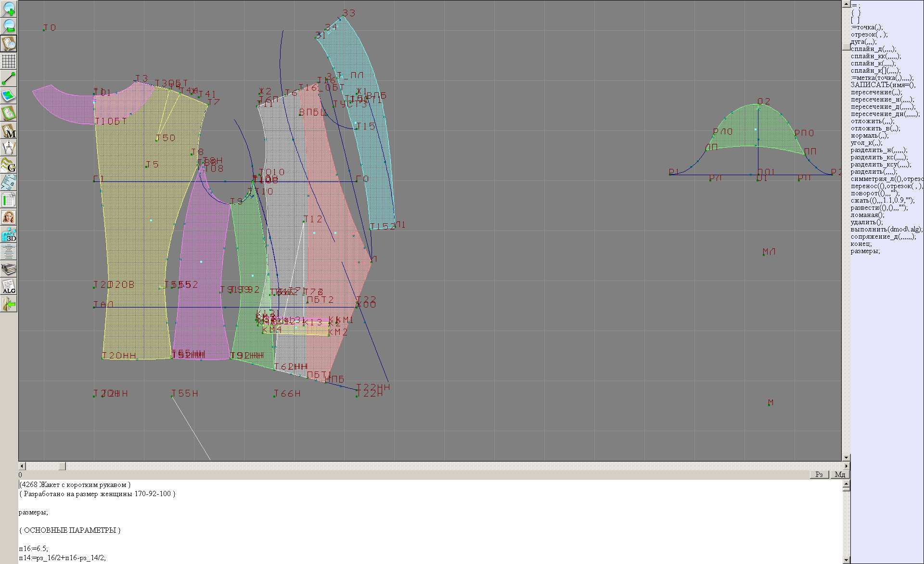Viewport: 924px width, 564px height.
Task: Click the Рз tab button
Action: pos(819,474)
